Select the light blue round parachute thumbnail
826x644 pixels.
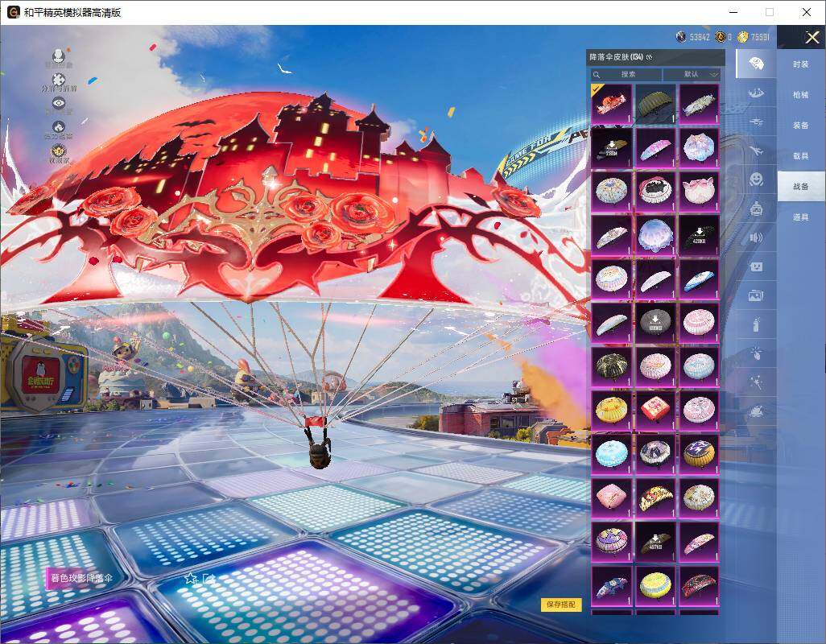pyautogui.click(x=612, y=454)
